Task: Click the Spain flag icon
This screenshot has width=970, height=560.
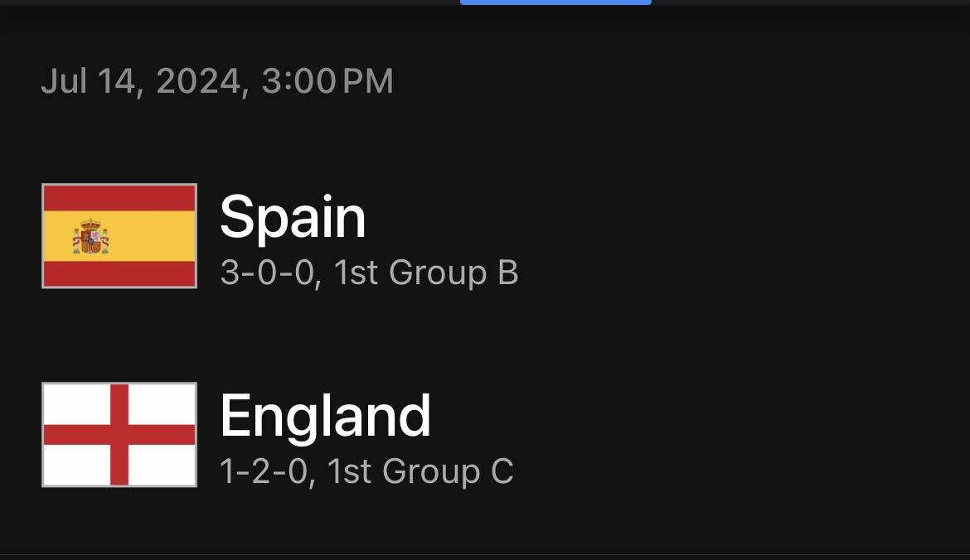Action: 119,236
